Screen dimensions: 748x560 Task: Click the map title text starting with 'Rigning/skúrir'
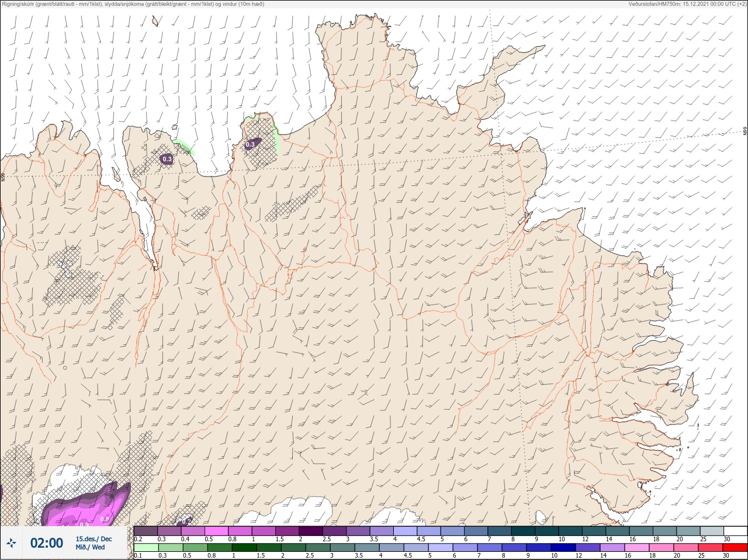(133, 4)
